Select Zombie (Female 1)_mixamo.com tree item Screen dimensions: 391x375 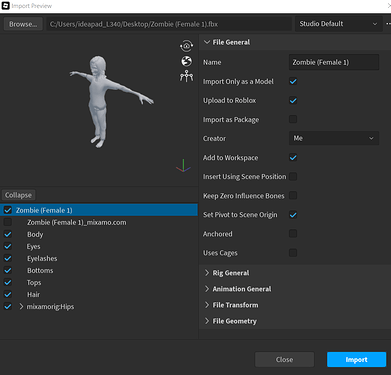77,222
